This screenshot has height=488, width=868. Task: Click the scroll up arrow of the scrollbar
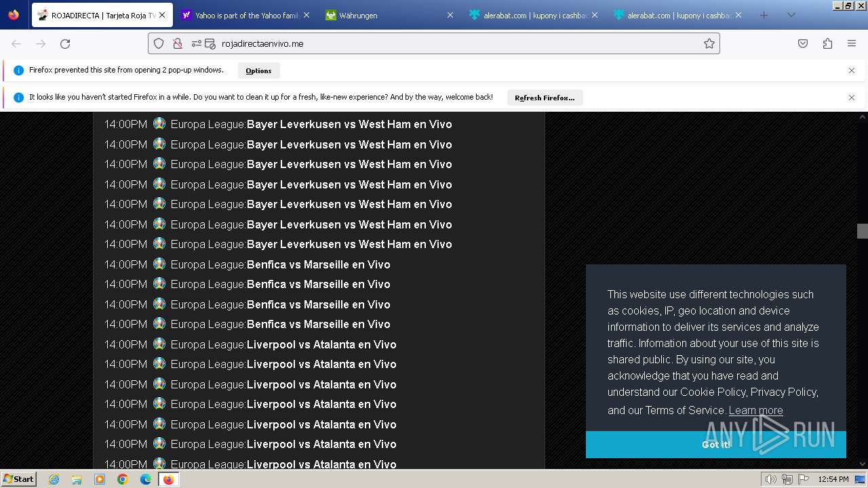(863, 117)
